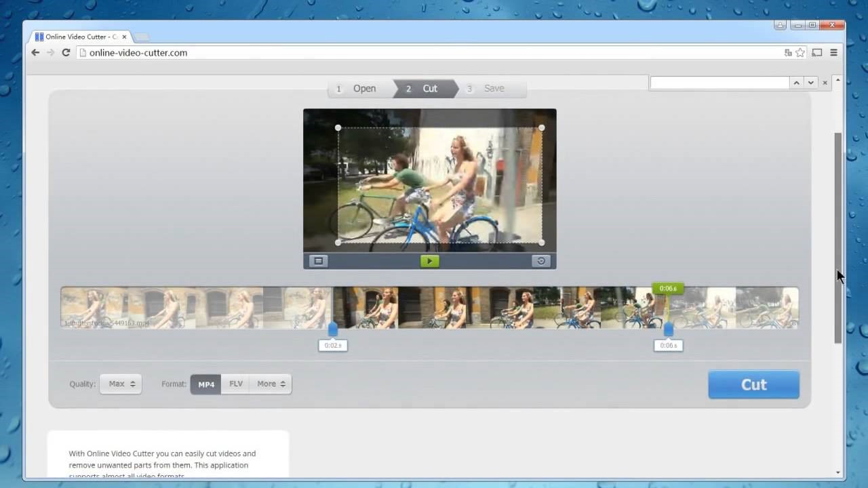Go to next find result arrow
This screenshot has height=488, width=868.
pos(810,83)
